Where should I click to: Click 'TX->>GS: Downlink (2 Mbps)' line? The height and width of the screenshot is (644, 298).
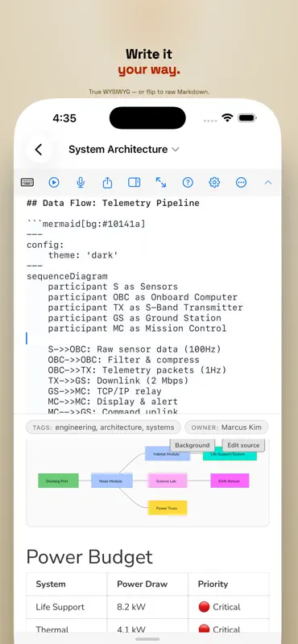tap(118, 381)
